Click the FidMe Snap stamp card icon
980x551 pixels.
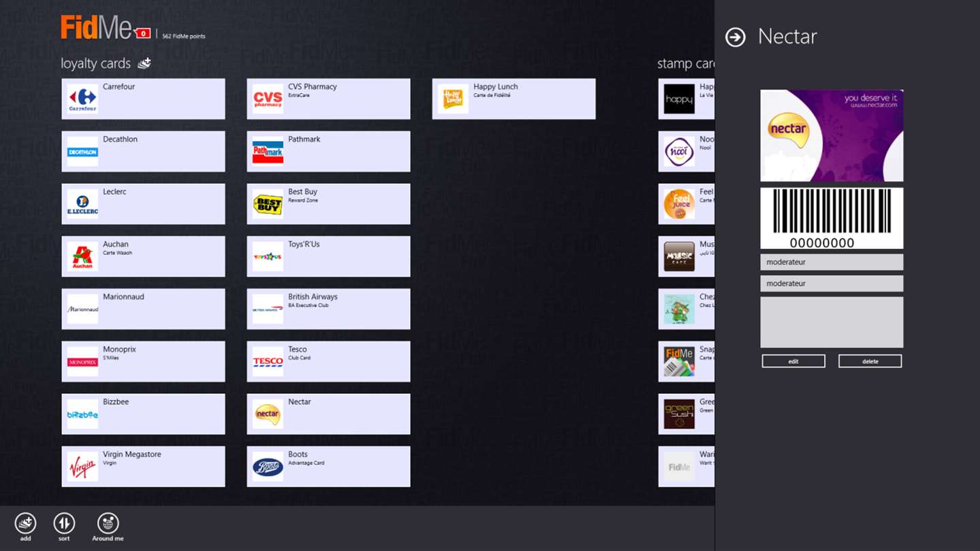click(679, 362)
